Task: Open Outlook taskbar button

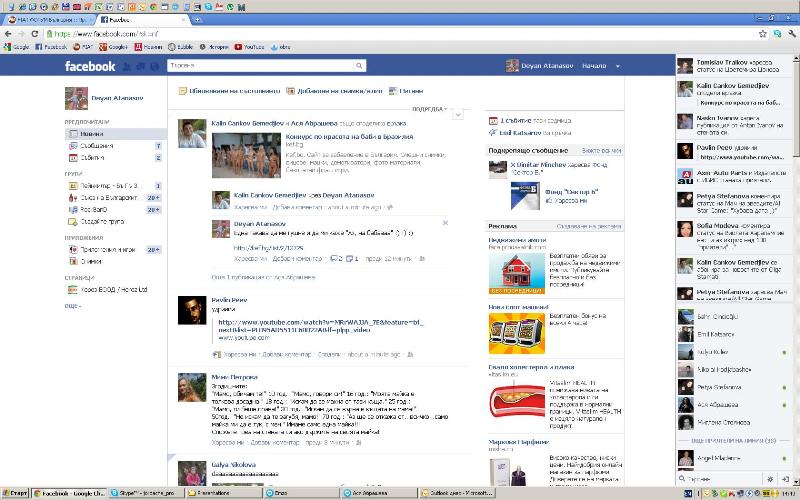Action: click(x=456, y=493)
